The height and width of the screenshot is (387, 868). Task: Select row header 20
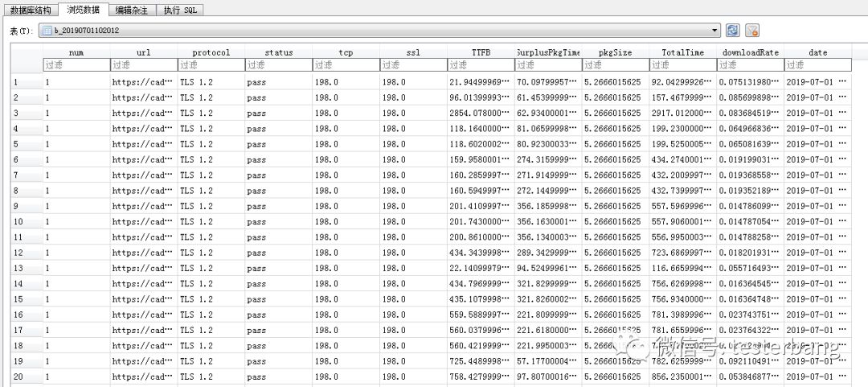point(27,377)
